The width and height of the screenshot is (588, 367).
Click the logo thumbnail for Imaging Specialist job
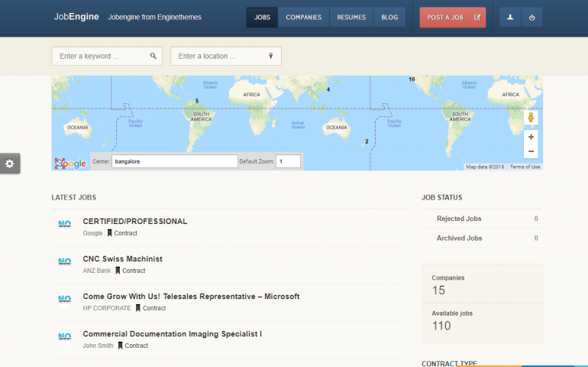click(x=64, y=337)
